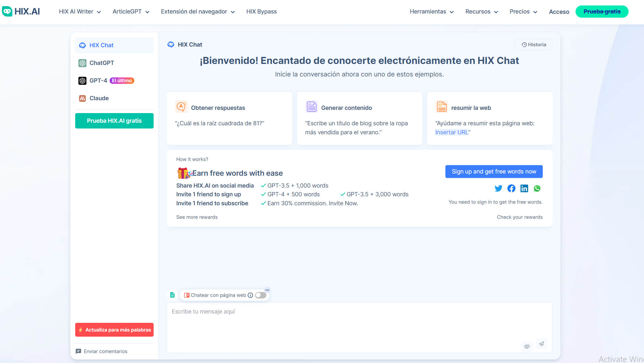
Task: Click the GPT-4 sidebar icon
Action: pyautogui.click(x=82, y=81)
